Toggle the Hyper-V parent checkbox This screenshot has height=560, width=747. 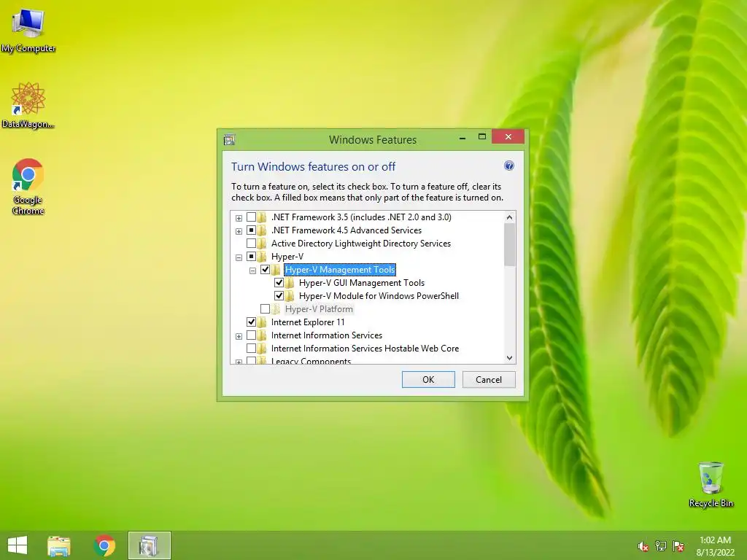(251, 257)
